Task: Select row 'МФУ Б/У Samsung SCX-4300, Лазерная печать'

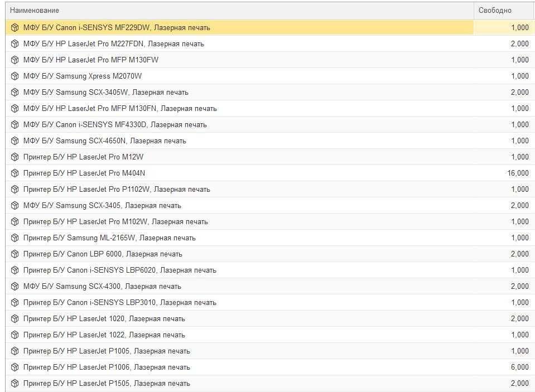Action: [x=270, y=286]
